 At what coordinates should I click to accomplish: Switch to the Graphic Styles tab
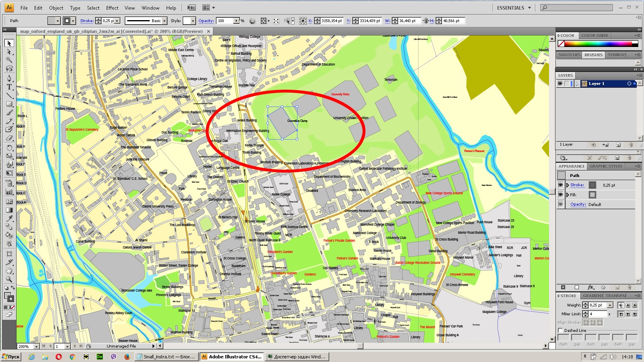coord(605,166)
